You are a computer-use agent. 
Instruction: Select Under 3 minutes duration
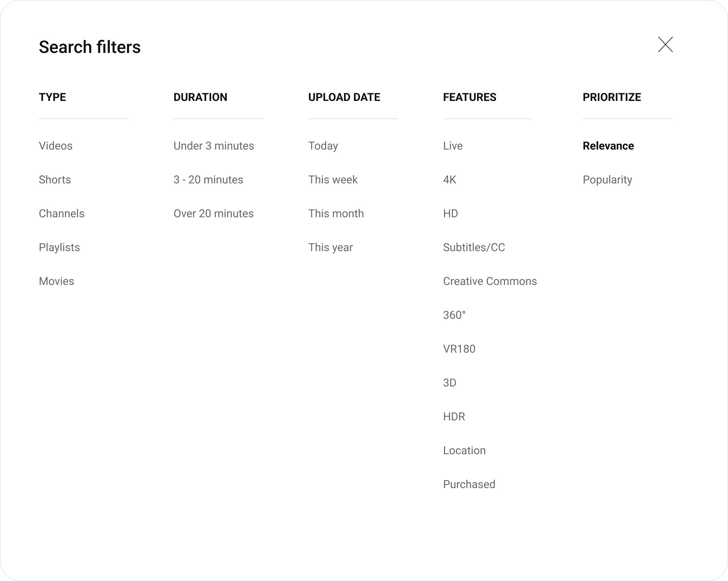(214, 146)
